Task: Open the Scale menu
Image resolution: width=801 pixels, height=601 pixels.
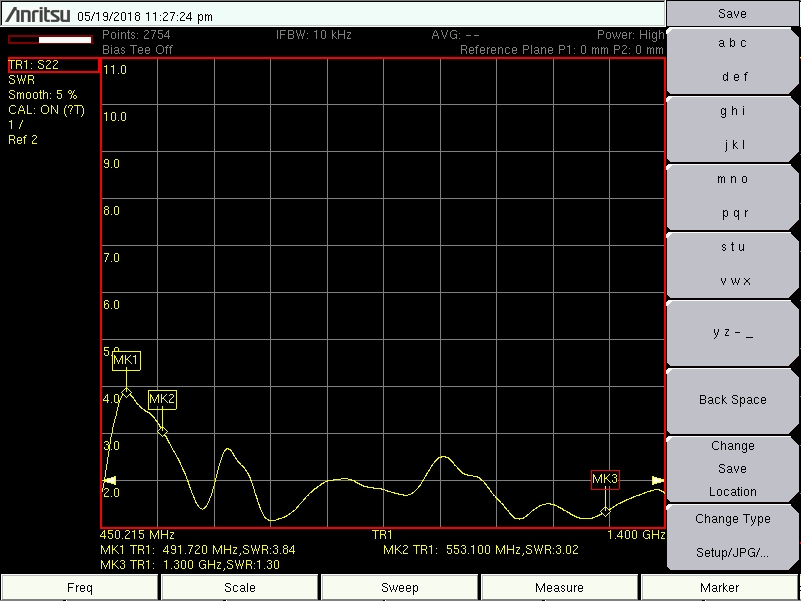Action: click(240, 588)
